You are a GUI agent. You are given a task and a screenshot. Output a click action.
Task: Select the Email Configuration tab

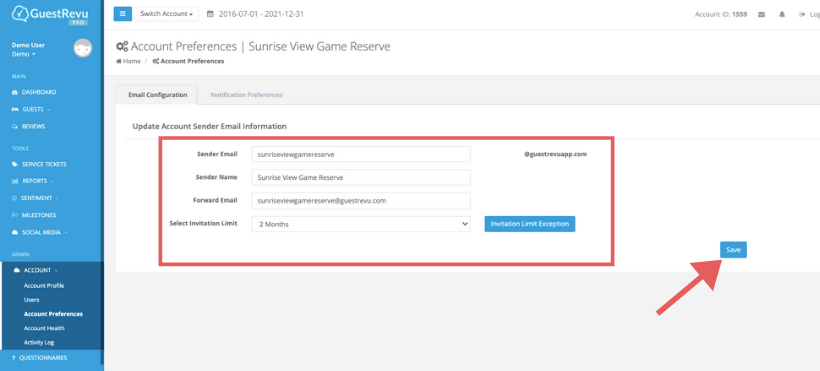(x=157, y=95)
